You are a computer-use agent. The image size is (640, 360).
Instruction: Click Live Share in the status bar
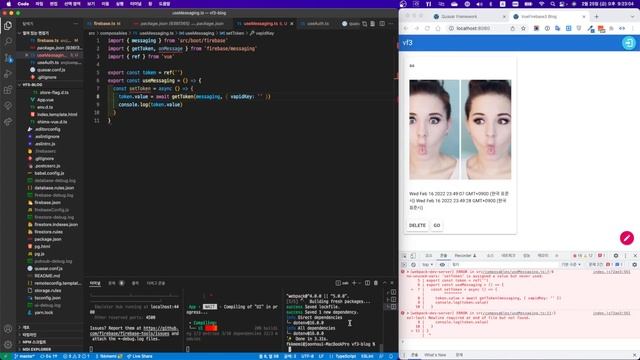coord(140,356)
